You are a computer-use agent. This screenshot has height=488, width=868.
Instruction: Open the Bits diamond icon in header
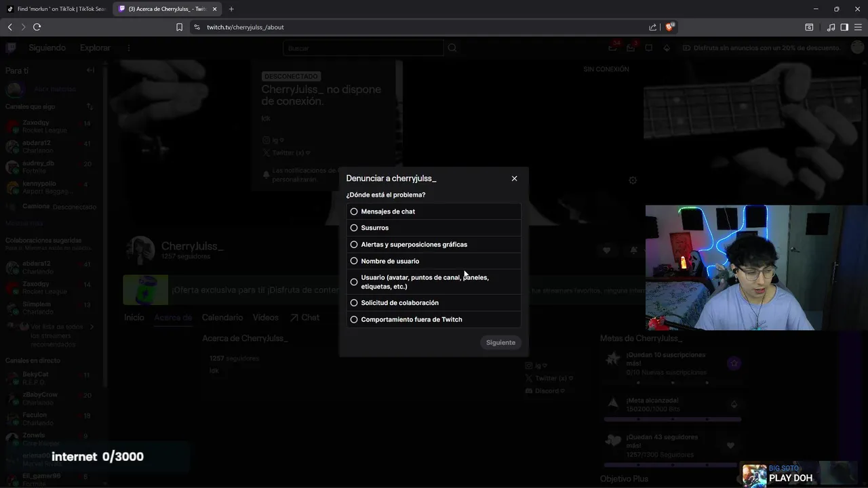click(667, 48)
